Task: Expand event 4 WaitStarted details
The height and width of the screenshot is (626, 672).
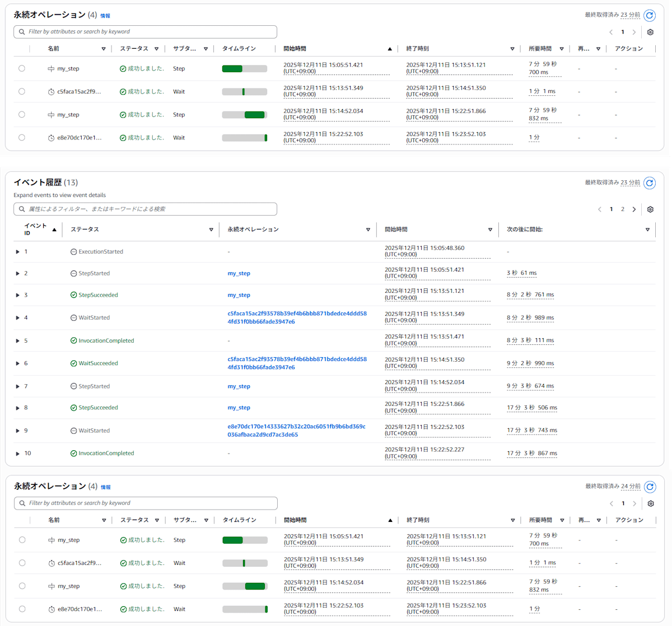Action: (x=17, y=317)
